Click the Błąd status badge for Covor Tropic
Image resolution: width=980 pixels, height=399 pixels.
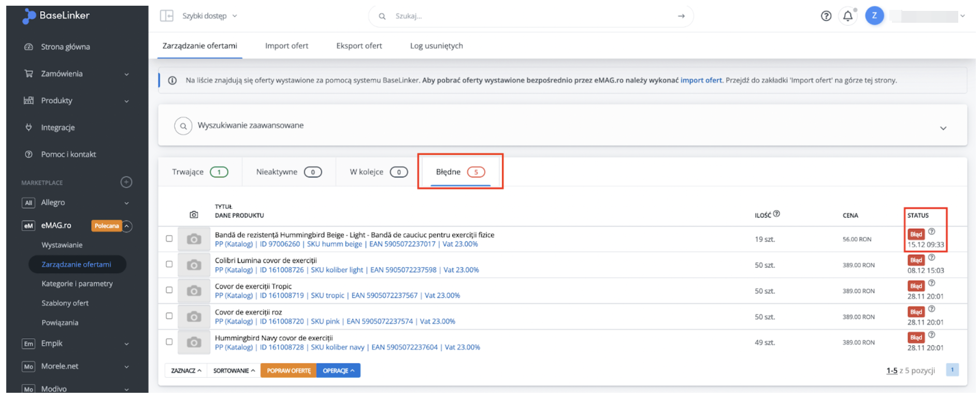[x=916, y=286]
